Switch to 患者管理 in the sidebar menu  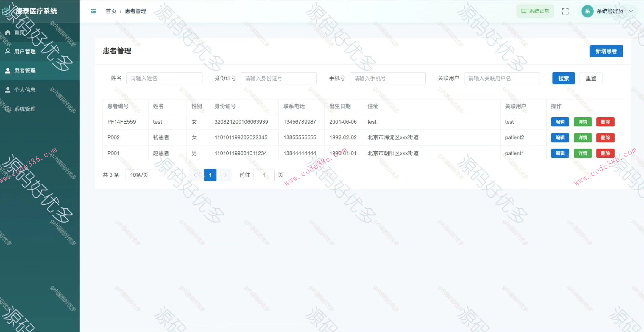[x=24, y=71]
